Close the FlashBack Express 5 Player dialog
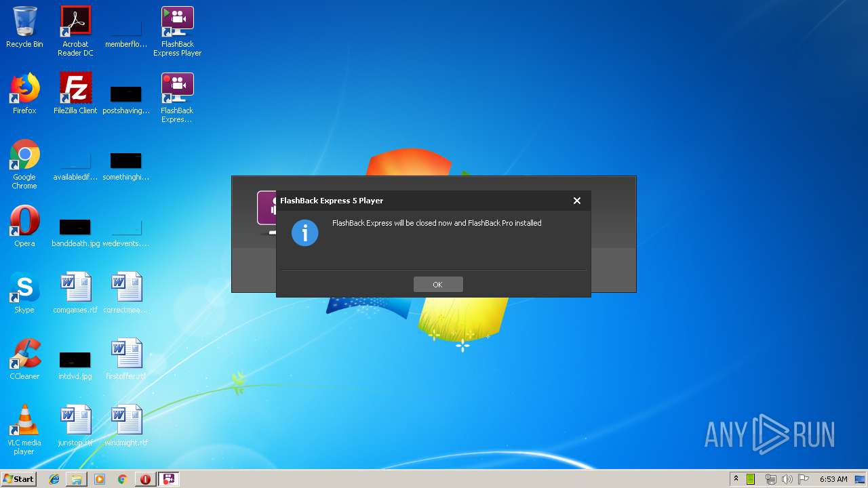This screenshot has width=868, height=488. click(577, 201)
